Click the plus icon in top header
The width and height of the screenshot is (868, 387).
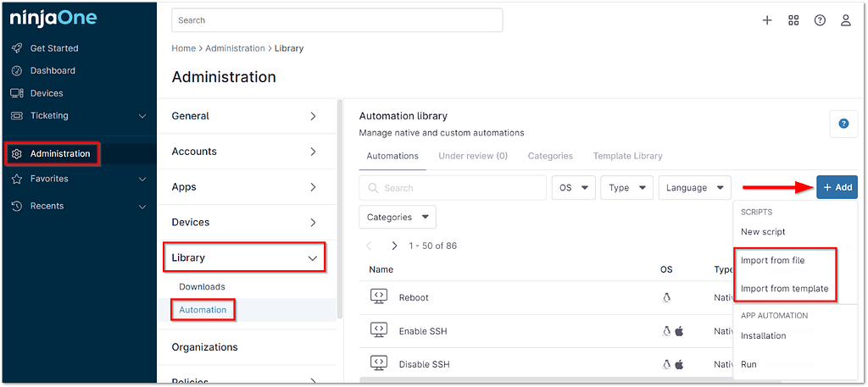767,20
